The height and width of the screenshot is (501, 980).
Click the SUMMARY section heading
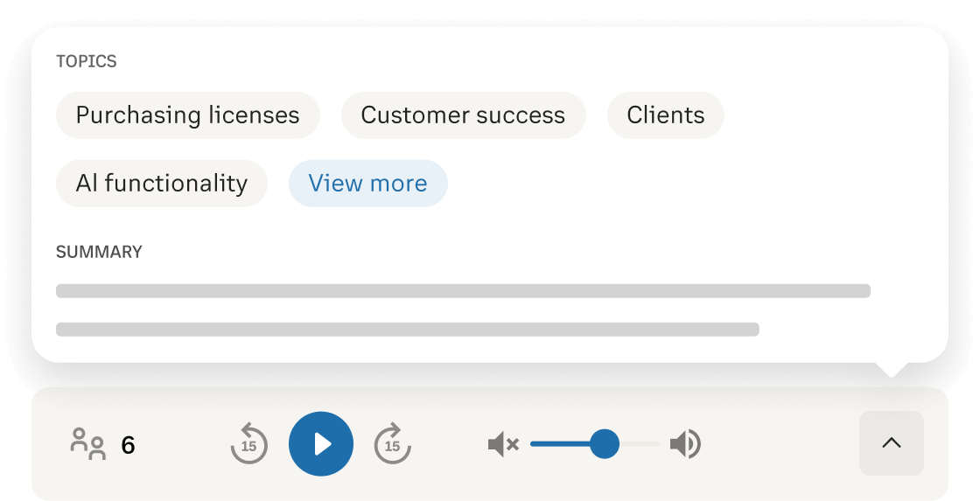pos(99,252)
